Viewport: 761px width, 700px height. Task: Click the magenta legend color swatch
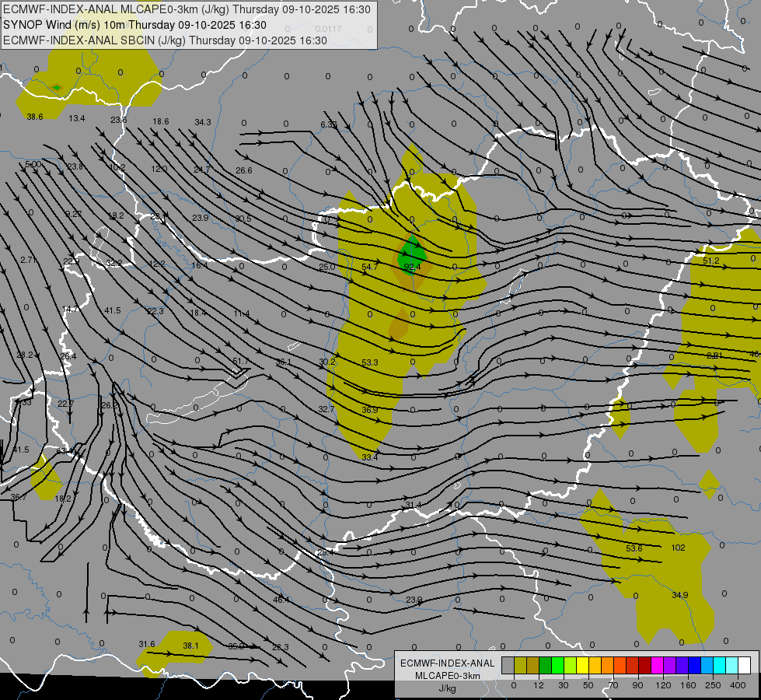657,665
